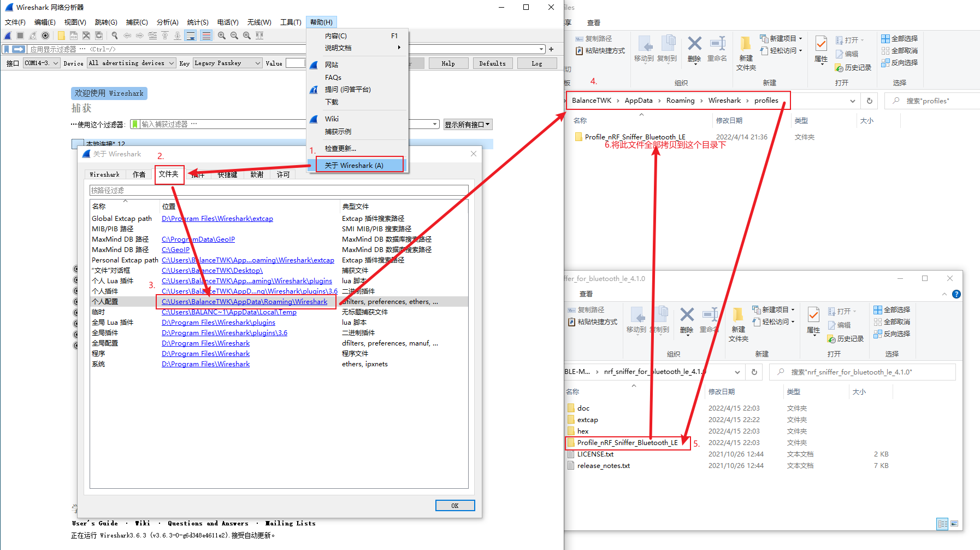Reload the capture file toolbar icon

pyautogui.click(x=99, y=36)
